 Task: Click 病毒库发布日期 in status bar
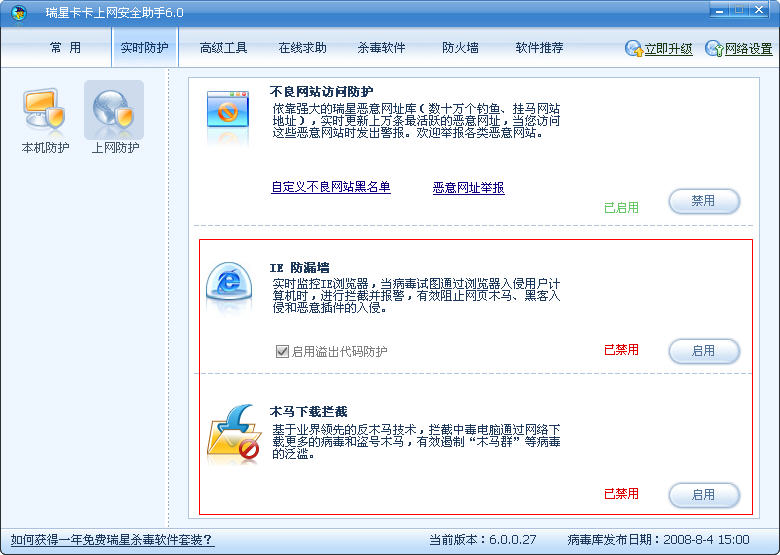coord(659,540)
